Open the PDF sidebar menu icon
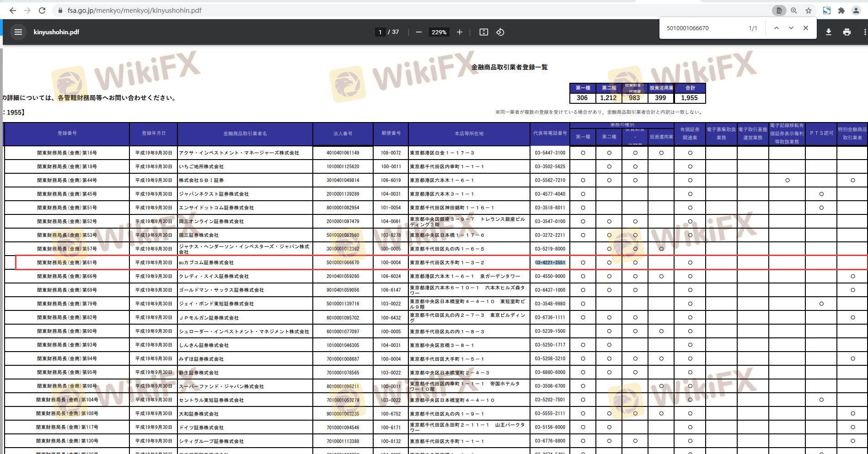 18,32
